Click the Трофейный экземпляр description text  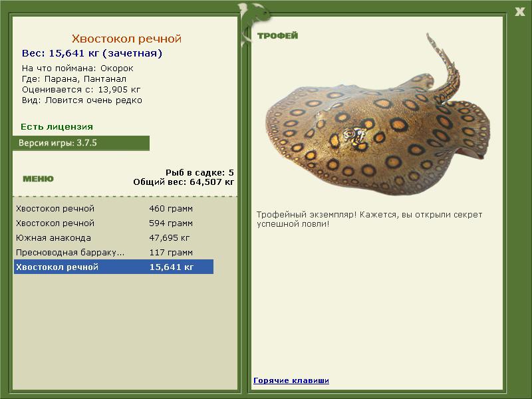coord(369,219)
